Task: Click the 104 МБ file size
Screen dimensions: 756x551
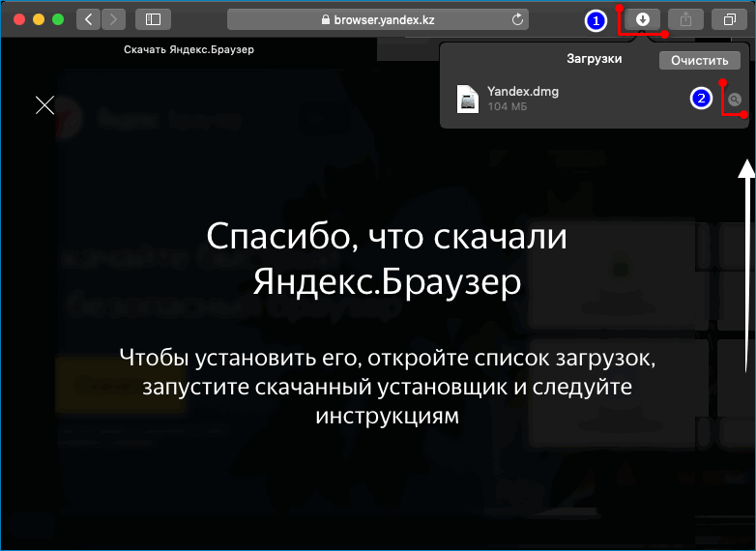Action: point(508,106)
